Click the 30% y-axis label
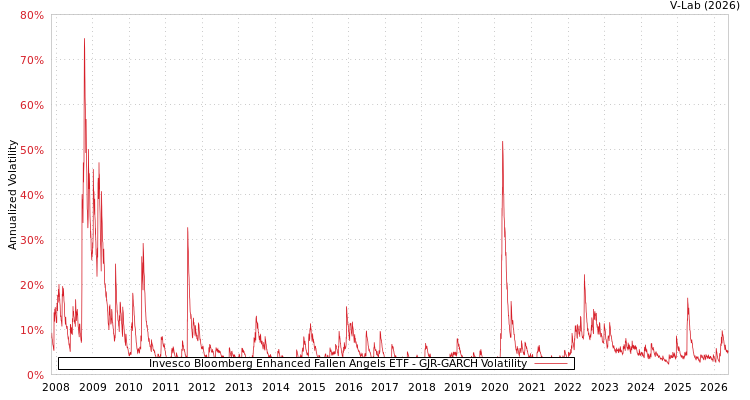 point(32,240)
